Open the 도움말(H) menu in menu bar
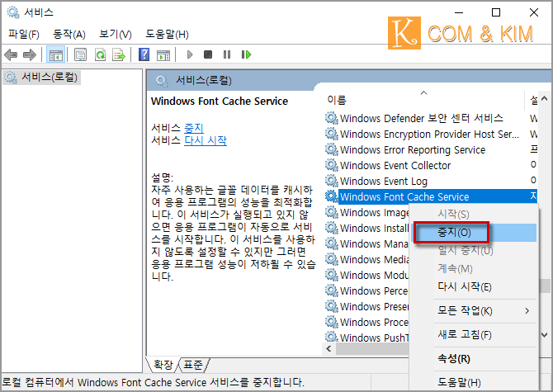The height and width of the screenshot is (392, 553). pos(168,34)
